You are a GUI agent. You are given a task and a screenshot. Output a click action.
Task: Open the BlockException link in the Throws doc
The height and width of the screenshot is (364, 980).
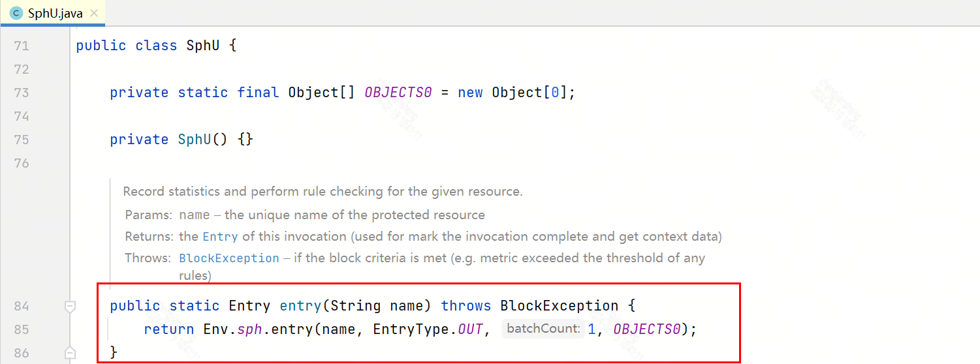click(x=229, y=258)
